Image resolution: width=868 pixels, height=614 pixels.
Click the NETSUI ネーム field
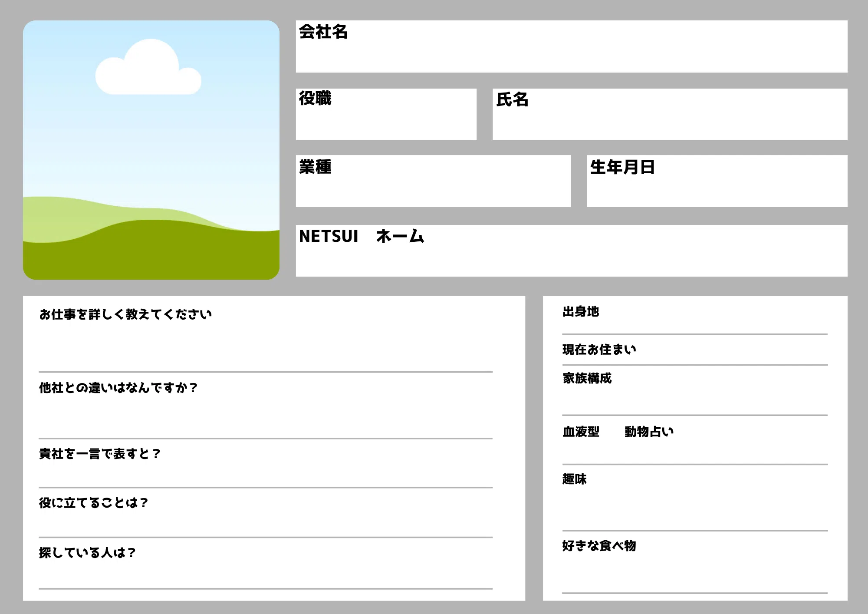coord(572,251)
